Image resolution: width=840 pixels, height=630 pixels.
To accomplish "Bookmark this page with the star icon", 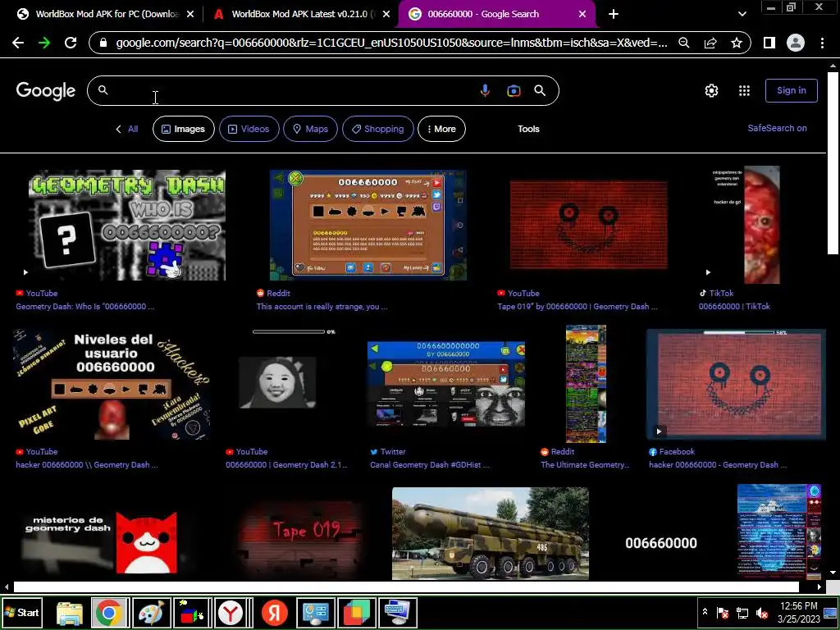I will [x=737, y=43].
